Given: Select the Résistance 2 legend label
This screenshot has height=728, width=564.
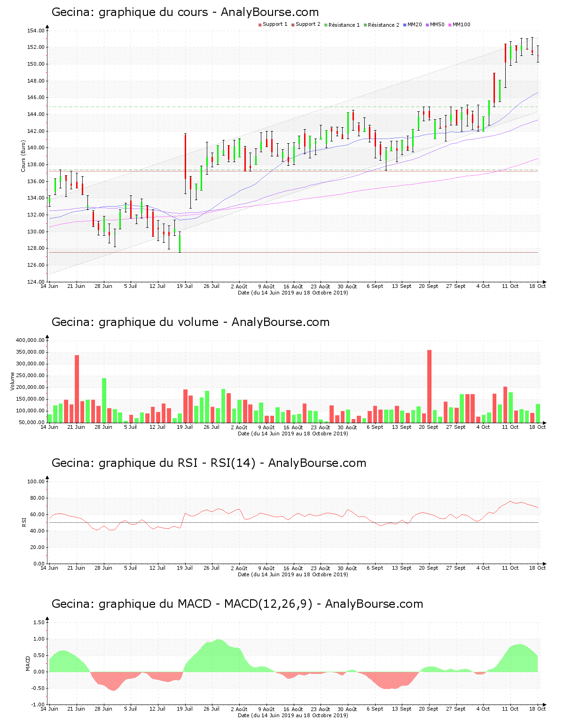Looking at the screenshot, I should (x=384, y=25).
